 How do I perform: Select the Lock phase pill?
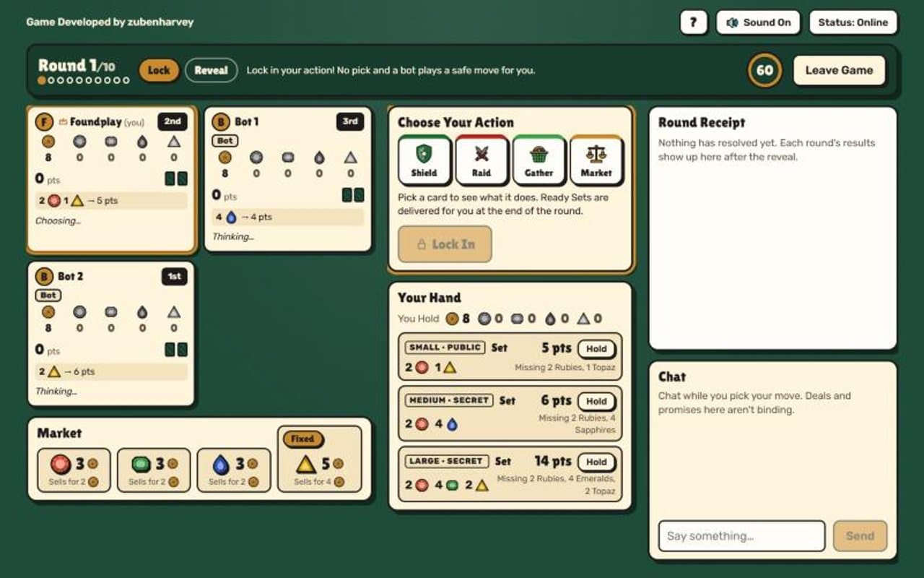click(159, 71)
